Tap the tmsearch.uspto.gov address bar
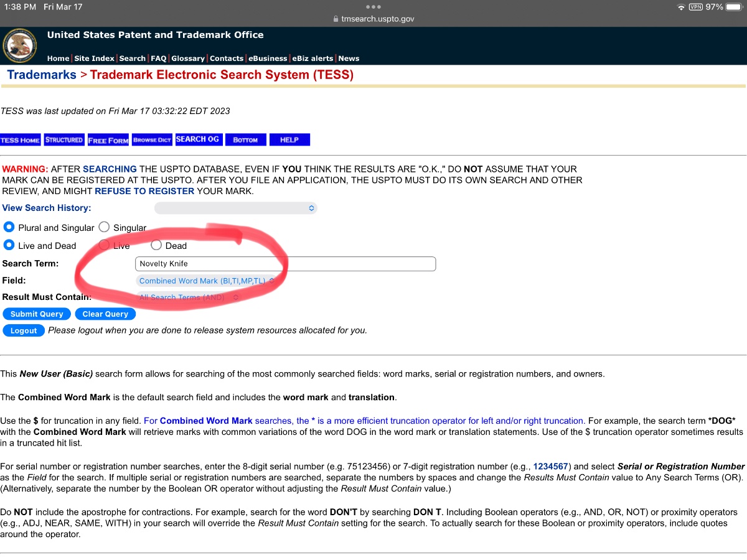The image size is (747, 560). point(374,19)
